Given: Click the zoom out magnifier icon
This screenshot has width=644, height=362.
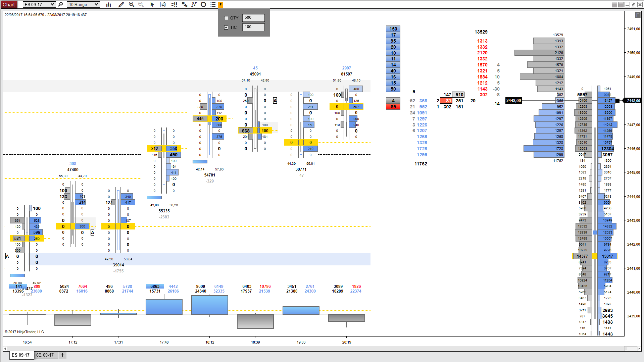Looking at the screenshot, I should click(x=141, y=4).
